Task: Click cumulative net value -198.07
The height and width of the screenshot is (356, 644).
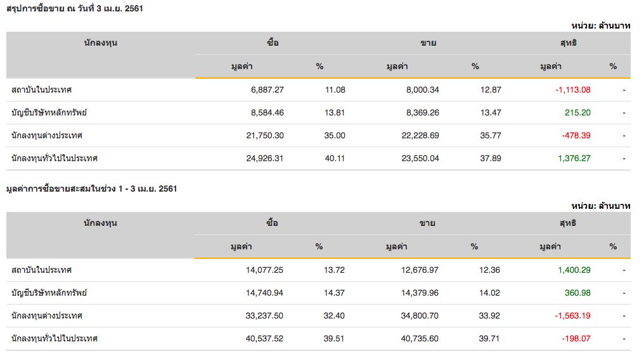Action: 576,339
